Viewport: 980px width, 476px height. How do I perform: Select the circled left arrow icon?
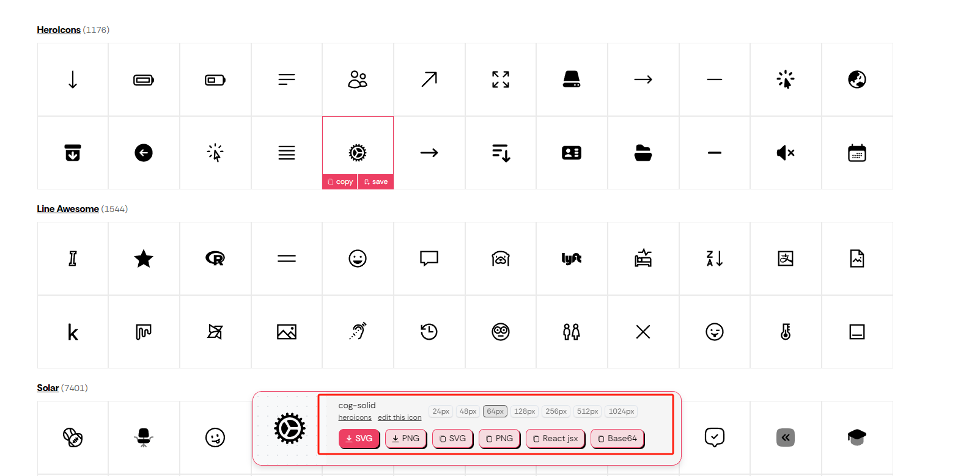pyautogui.click(x=144, y=153)
